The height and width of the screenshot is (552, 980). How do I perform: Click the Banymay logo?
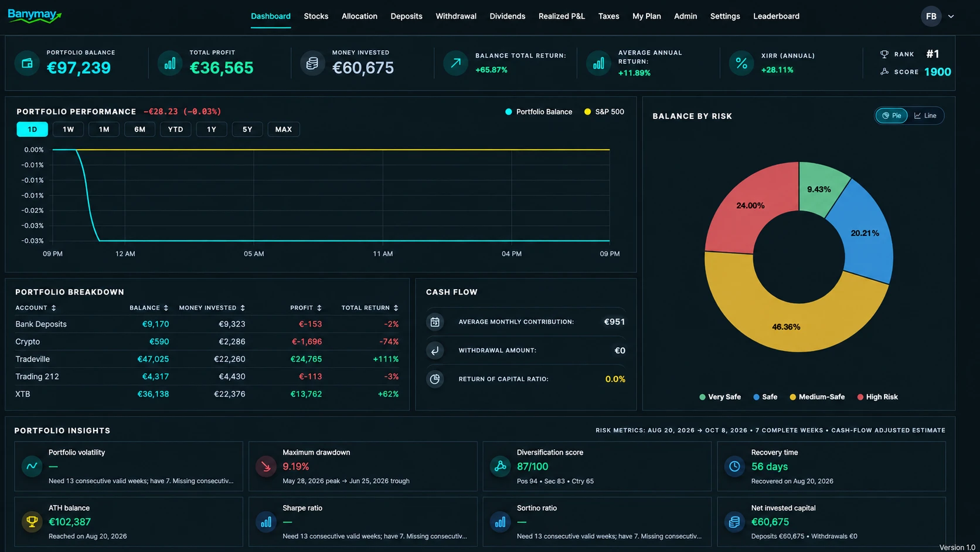35,16
